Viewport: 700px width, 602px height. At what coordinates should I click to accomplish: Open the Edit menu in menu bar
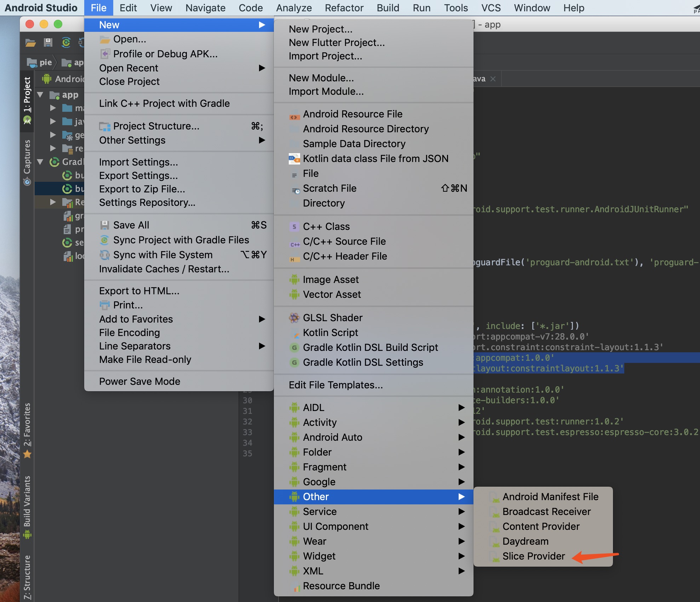pyautogui.click(x=128, y=8)
